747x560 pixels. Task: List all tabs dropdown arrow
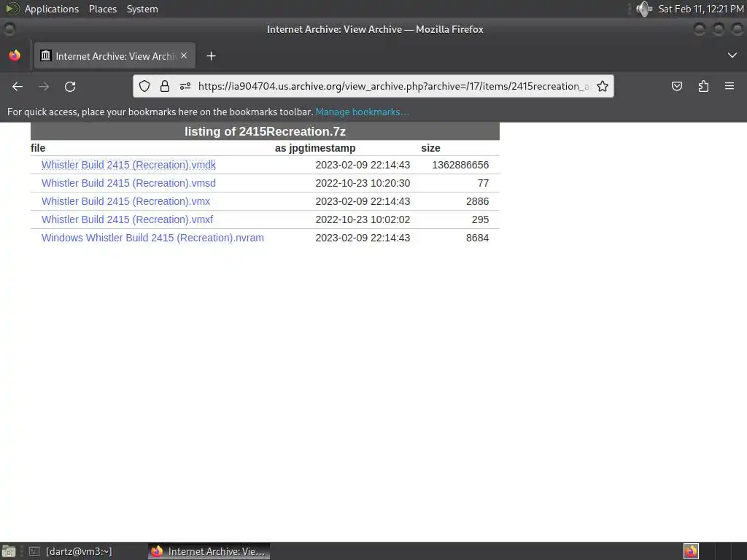[x=732, y=55]
